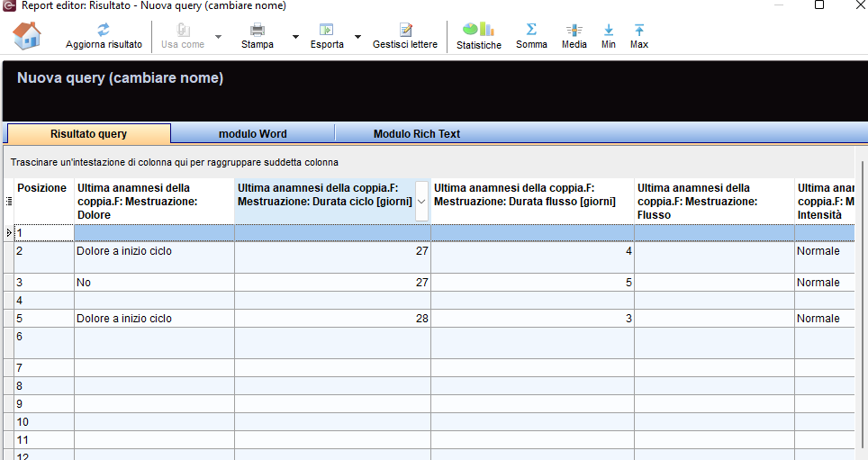Select position cell 9

point(44,404)
